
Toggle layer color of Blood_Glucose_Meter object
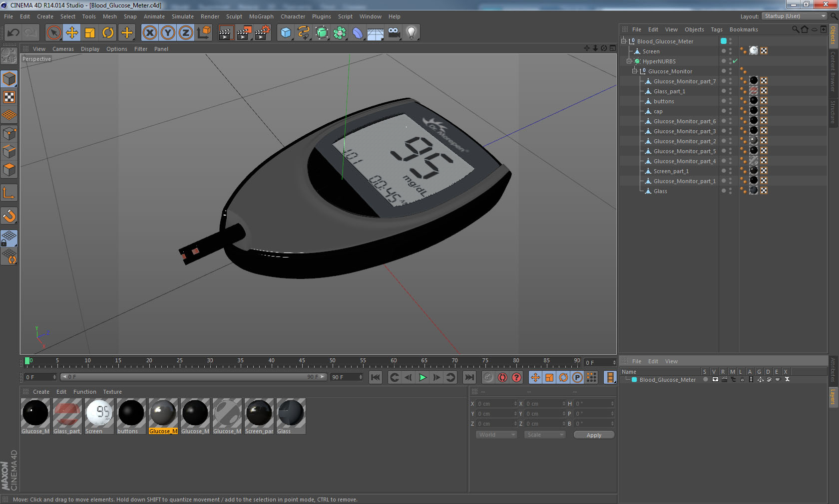pyautogui.click(x=723, y=41)
